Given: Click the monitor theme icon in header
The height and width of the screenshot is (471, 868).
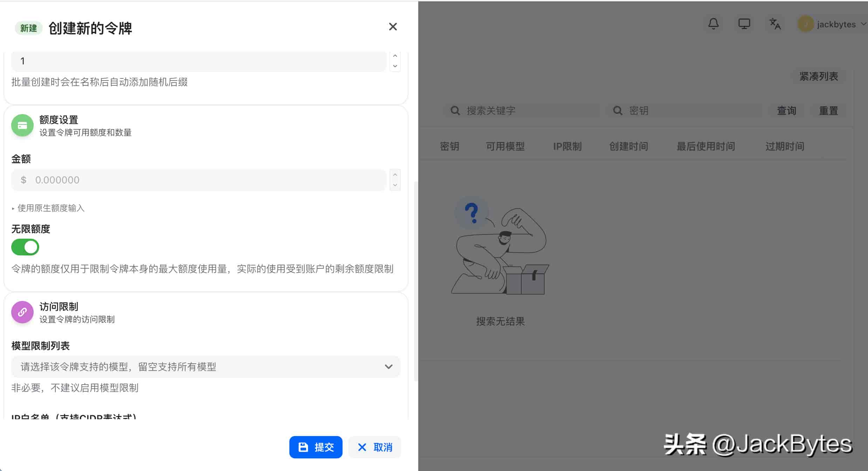Looking at the screenshot, I should 744,24.
